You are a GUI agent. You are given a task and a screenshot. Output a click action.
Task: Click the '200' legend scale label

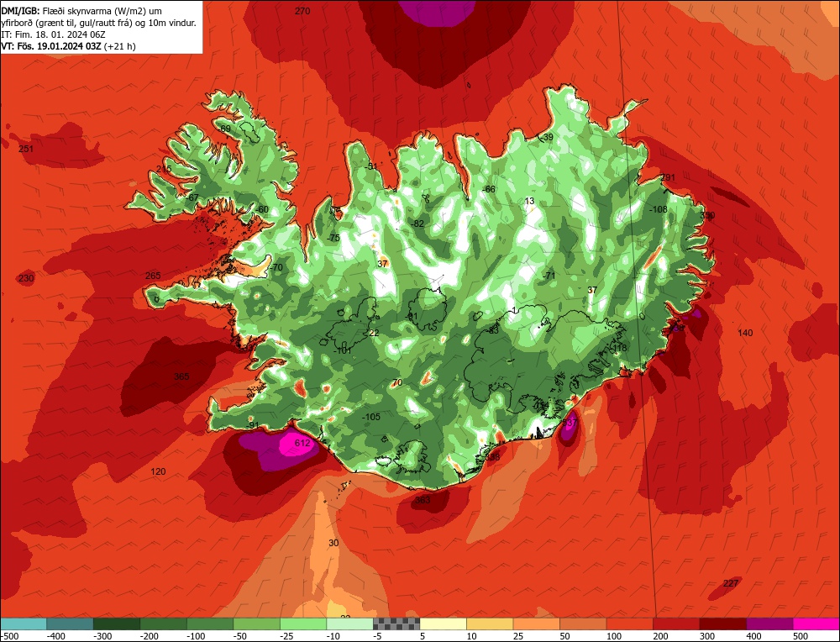coord(660,636)
